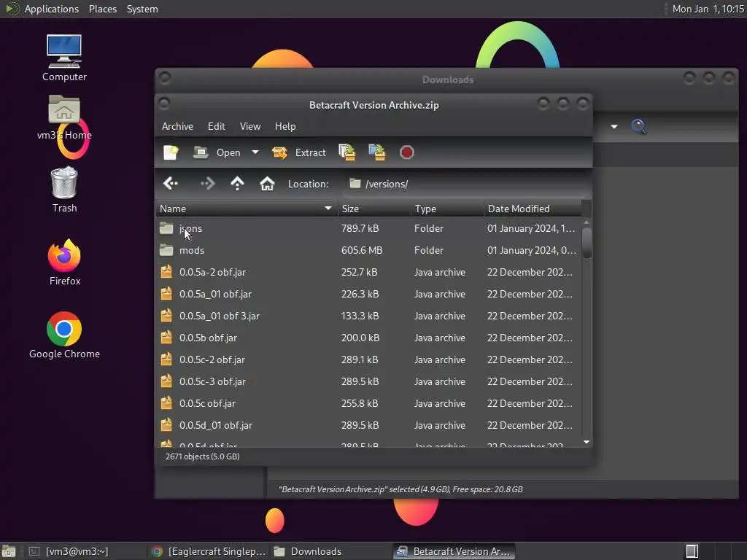The image size is (747, 560).
Task: Sort files by Date Modified column
Action: click(533, 209)
